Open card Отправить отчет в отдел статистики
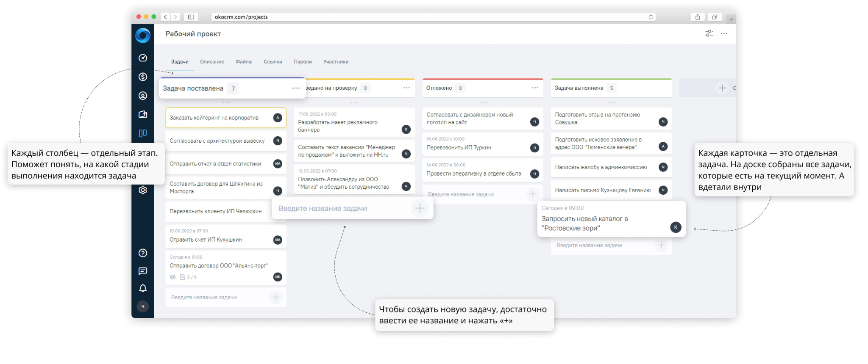Image resolution: width=868 pixels, height=364 pixels. pos(226,164)
